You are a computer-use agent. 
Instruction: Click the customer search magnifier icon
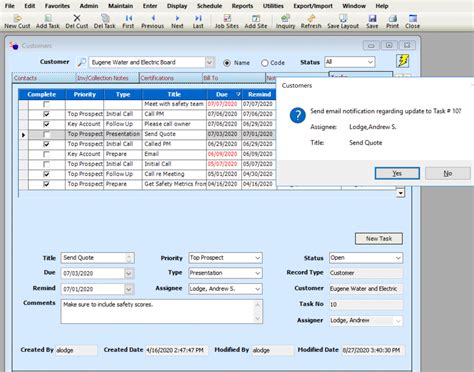point(81,62)
